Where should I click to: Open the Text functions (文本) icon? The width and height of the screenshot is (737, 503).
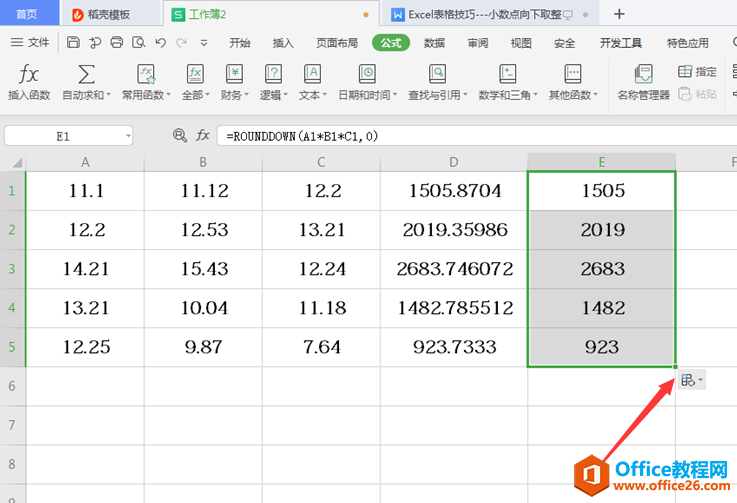tap(313, 74)
